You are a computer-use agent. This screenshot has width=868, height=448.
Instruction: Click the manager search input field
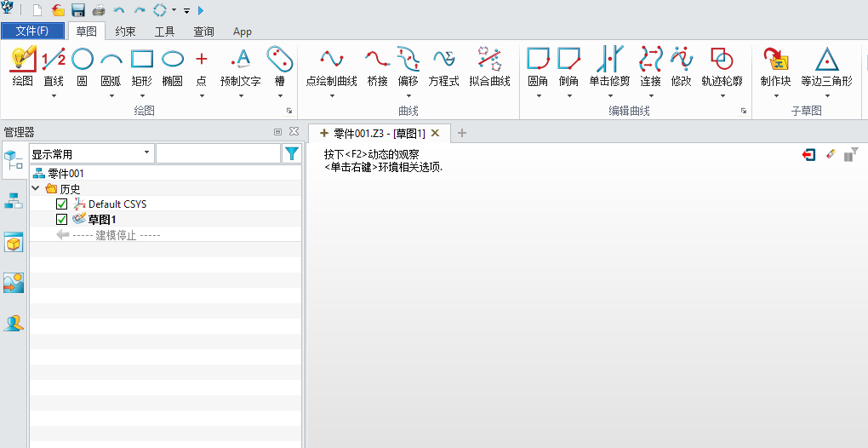tap(218, 153)
